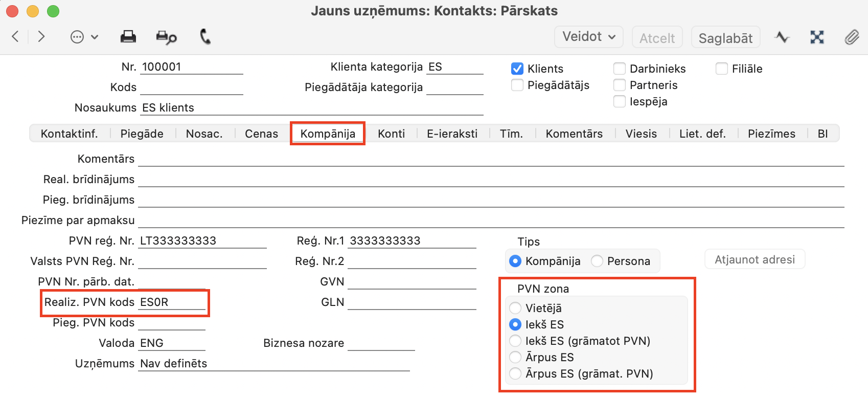This screenshot has width=868, height=396.
Task: Open print preview icon with magnifier
Action: pos(166,37)
